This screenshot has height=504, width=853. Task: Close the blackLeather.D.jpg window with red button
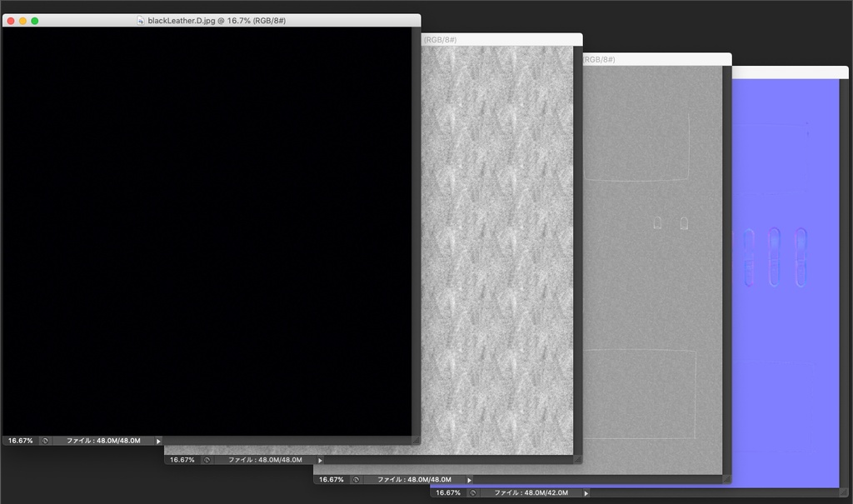[11, 21]
